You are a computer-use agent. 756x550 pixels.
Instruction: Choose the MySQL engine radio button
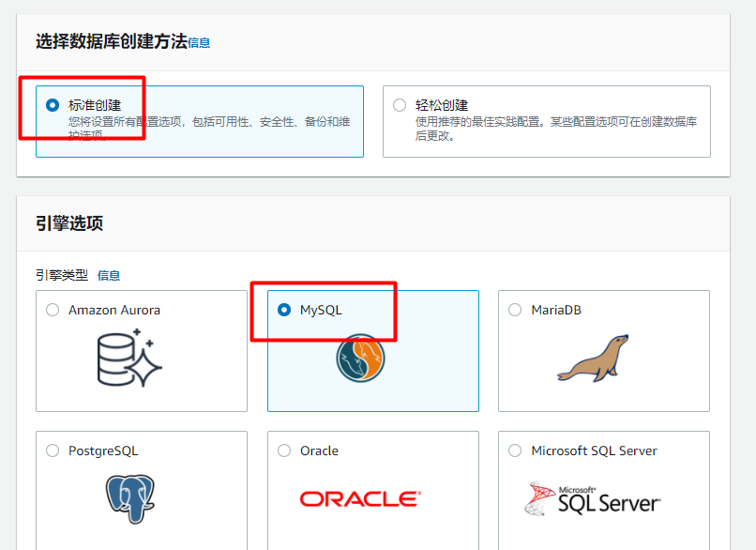[x=284, y=310]
